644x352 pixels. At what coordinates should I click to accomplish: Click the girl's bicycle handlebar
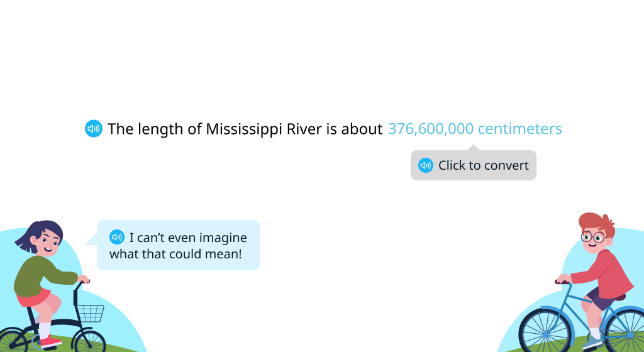[84, 282]
